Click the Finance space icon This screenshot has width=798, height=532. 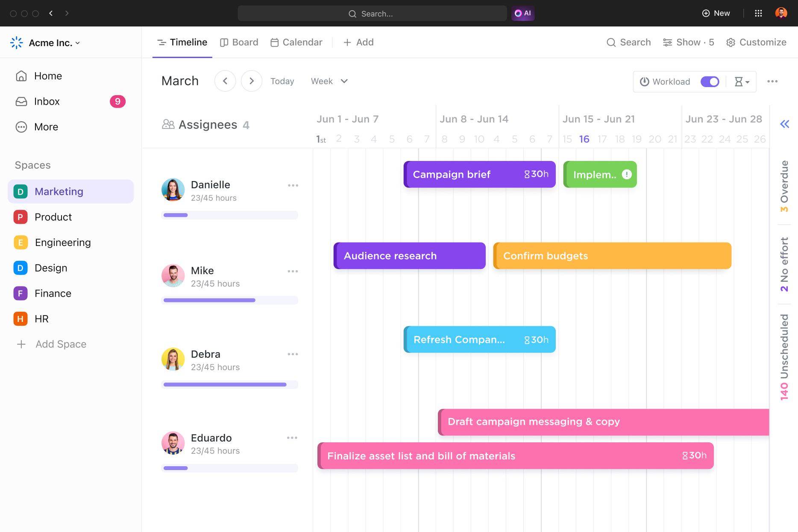tap(20, 293)
